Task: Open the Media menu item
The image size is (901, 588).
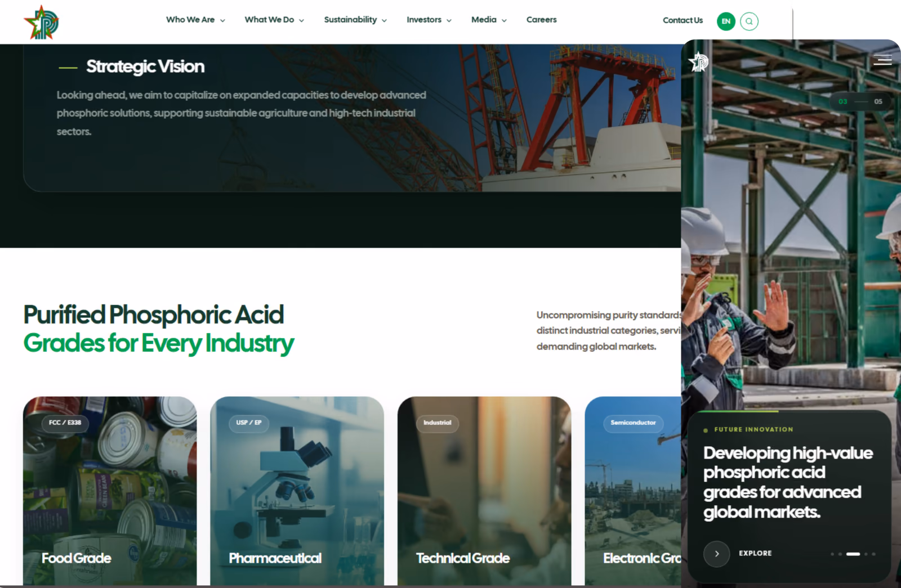Action: click(484, 20)
